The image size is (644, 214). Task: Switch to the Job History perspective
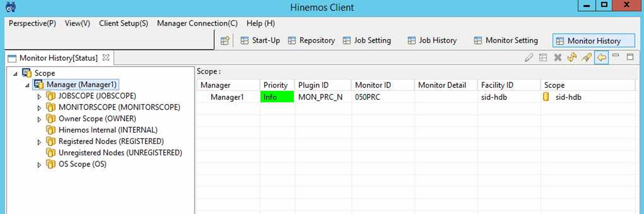click(432, 40)
